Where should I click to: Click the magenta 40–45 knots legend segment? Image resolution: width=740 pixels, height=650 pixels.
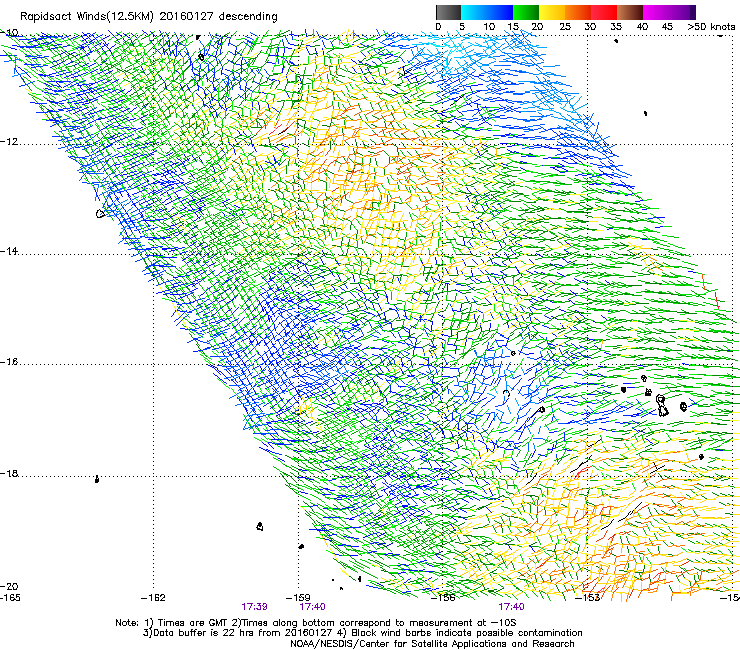point(656,12)
